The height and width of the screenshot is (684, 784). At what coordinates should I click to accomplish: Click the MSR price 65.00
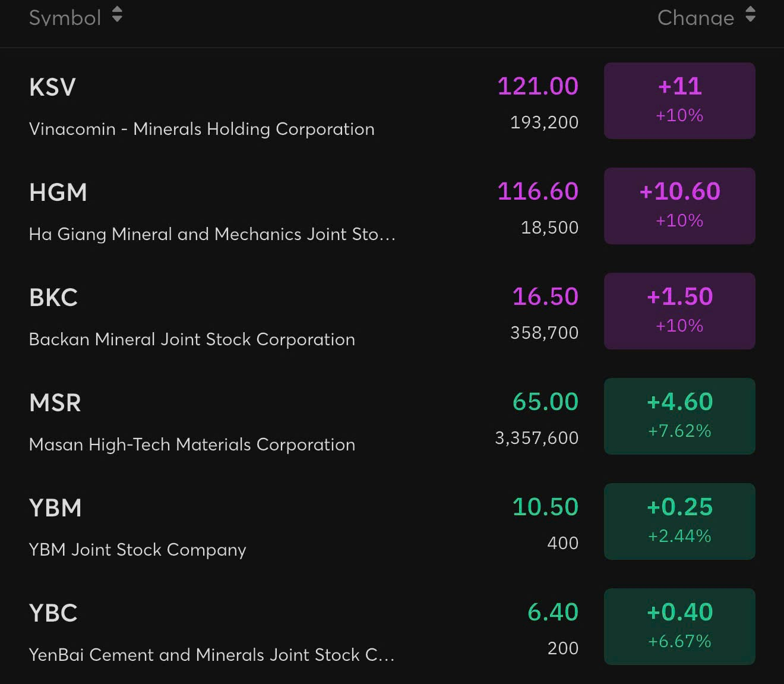click(545, 402)
